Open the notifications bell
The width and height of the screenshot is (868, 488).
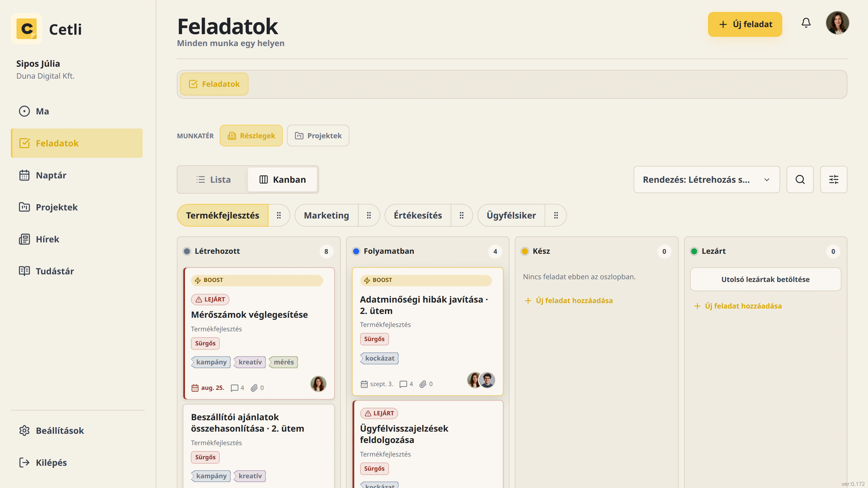(x=806, y=23)
